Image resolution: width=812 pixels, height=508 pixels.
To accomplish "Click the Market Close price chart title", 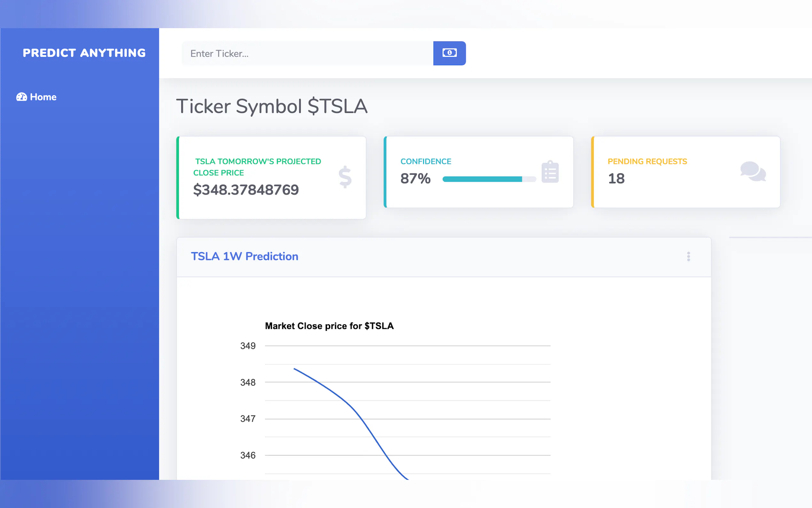I will [x=329, y=326].
